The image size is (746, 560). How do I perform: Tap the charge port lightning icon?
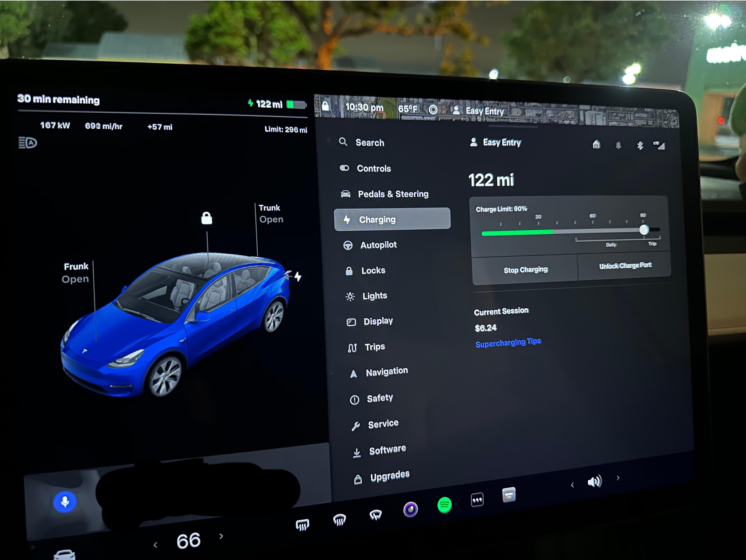tap(298, 276)
